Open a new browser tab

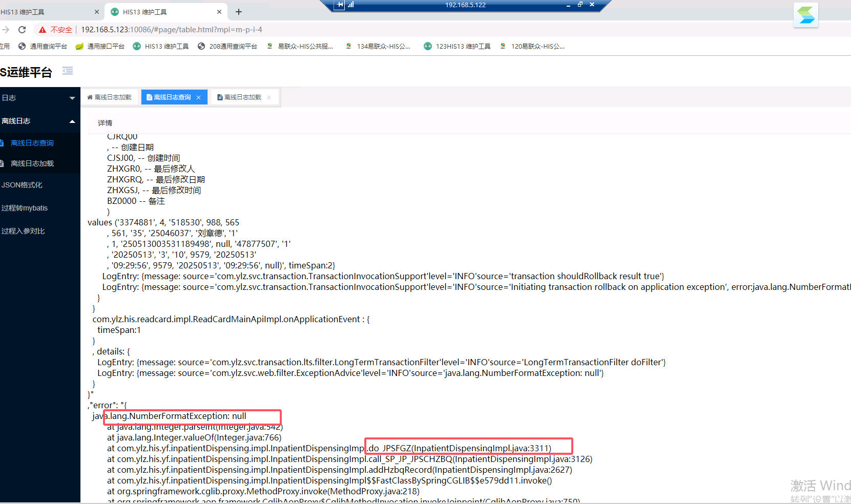click(239, 12)
